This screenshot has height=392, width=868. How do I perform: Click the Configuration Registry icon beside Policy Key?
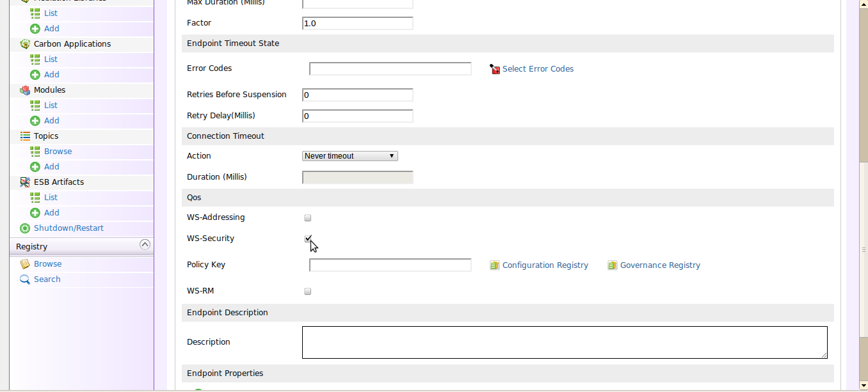tap(494, 265)
